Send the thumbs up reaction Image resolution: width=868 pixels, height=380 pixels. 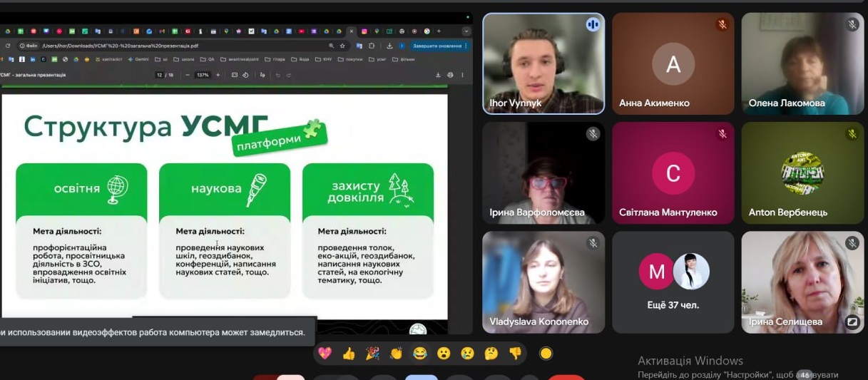point(348,353)
